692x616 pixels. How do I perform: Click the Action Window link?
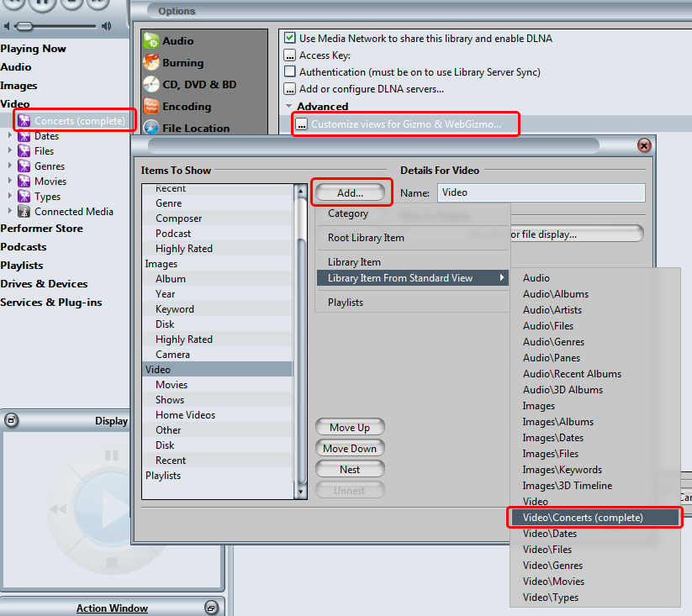pos(112,608)
